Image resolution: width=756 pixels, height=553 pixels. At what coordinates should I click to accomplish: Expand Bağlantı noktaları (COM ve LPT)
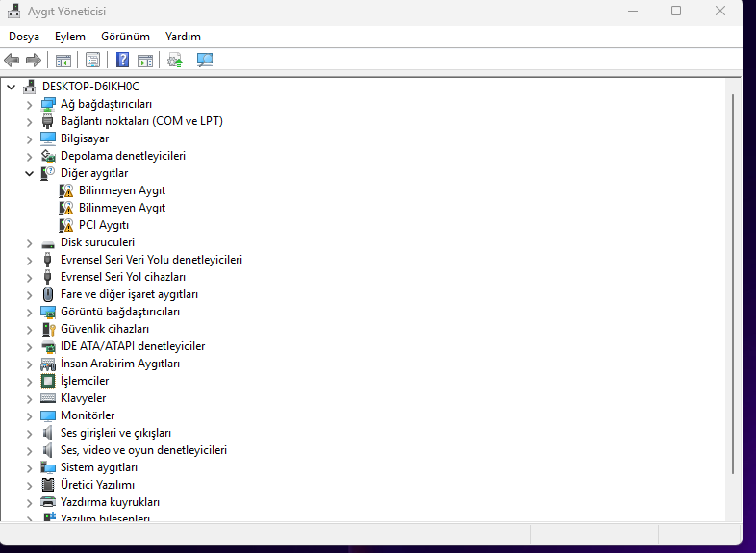pos(30,122)
